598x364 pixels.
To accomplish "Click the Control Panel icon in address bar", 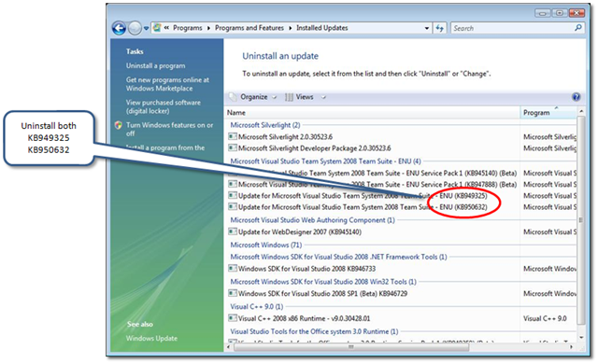I will (157, 28).
